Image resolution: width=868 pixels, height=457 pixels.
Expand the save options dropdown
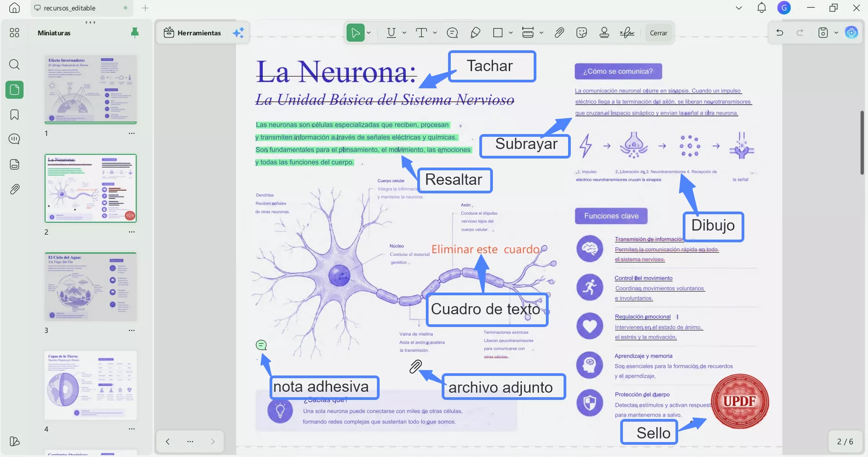836,33
